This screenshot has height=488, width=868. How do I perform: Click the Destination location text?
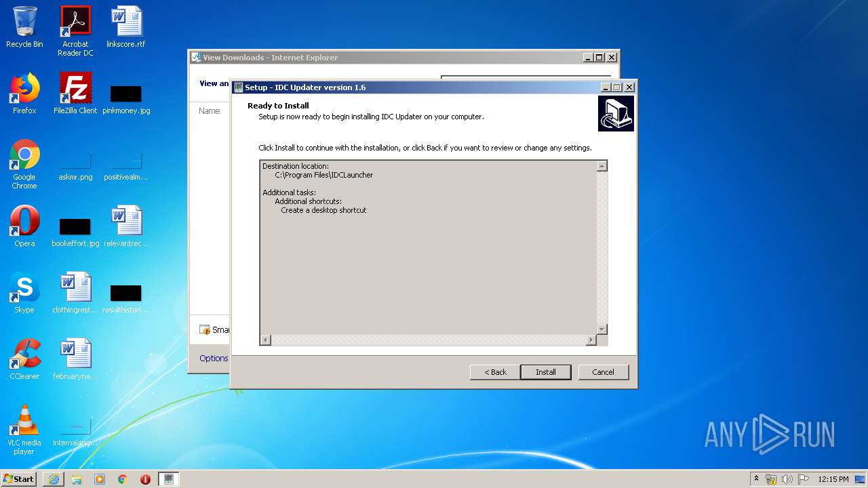pyautogui.click(x=296, y=166)
